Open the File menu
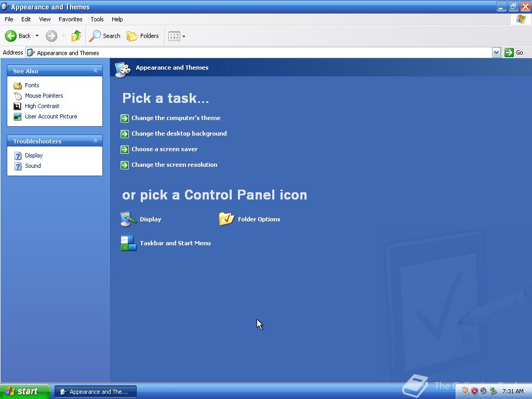Viewport: 532px width, 399px height. [9, 19]
